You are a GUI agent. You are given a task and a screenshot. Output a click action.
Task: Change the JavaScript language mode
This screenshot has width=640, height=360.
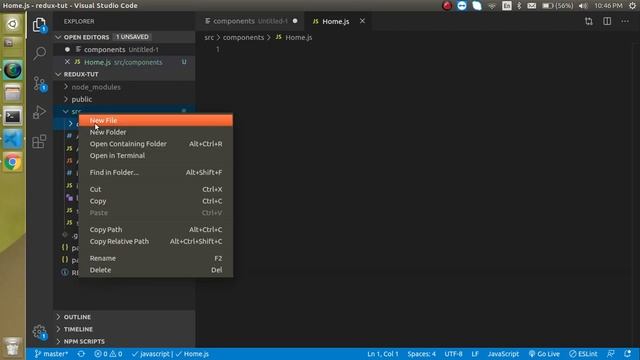pos(503,354)
